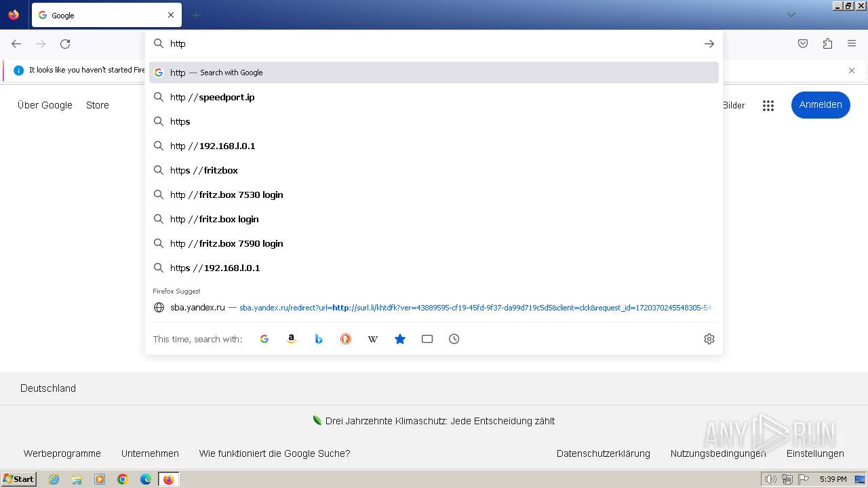The width and height of the screenshot is (868, 488).
Task: Open a new tab with plus button
Action: pyautogui.click(x=197, y=15)
